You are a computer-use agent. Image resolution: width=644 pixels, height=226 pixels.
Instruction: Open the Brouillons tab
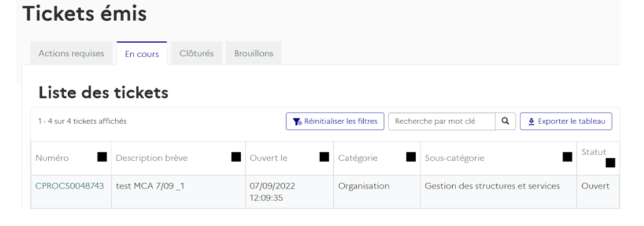point(253,54)
